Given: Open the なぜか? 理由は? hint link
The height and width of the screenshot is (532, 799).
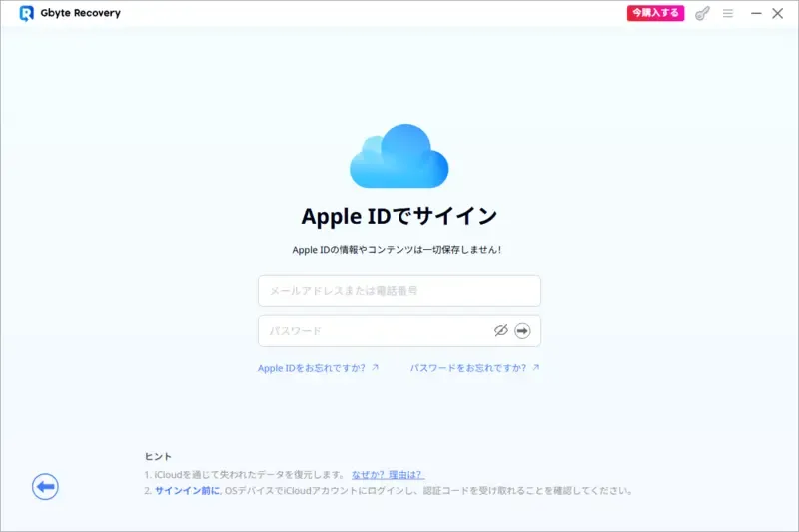Looking at the screenshot, I should tap(389, 475).
